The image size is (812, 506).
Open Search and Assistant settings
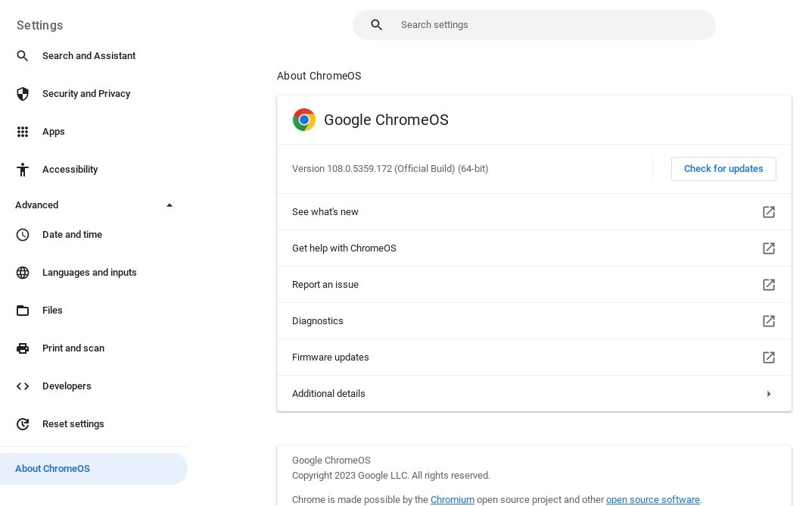point(89,56)
